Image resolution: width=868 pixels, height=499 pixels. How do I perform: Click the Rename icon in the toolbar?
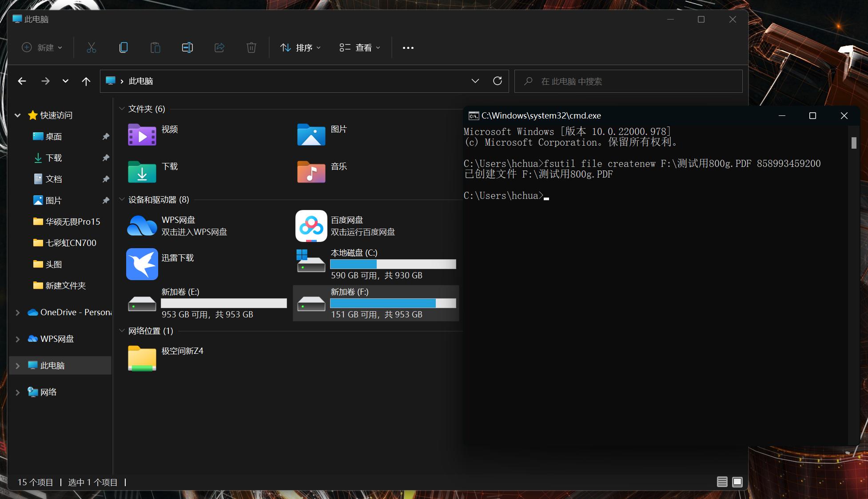(x=187, y=48)
